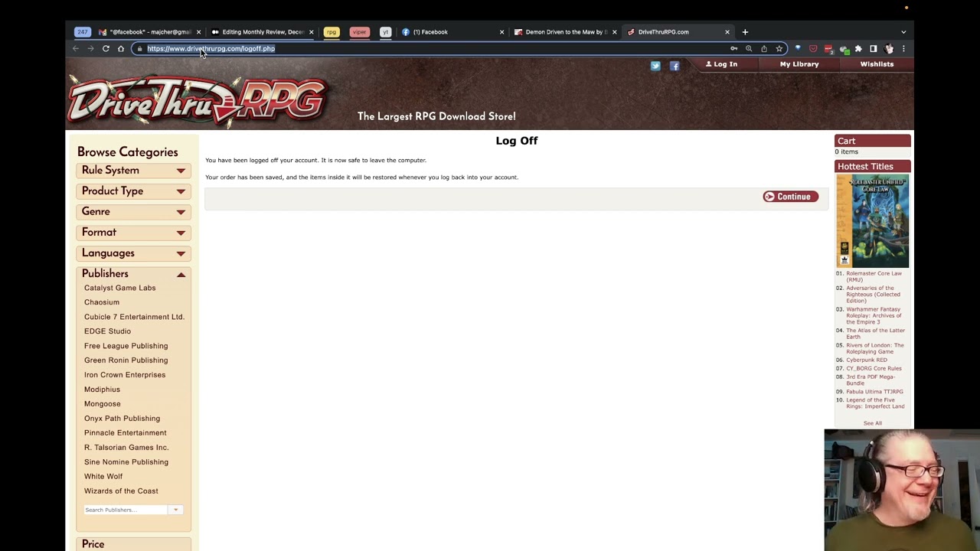Expand the Languages category
Image resolution: width=980 pixels, height=551 pixels.
[x=133, y=253]
